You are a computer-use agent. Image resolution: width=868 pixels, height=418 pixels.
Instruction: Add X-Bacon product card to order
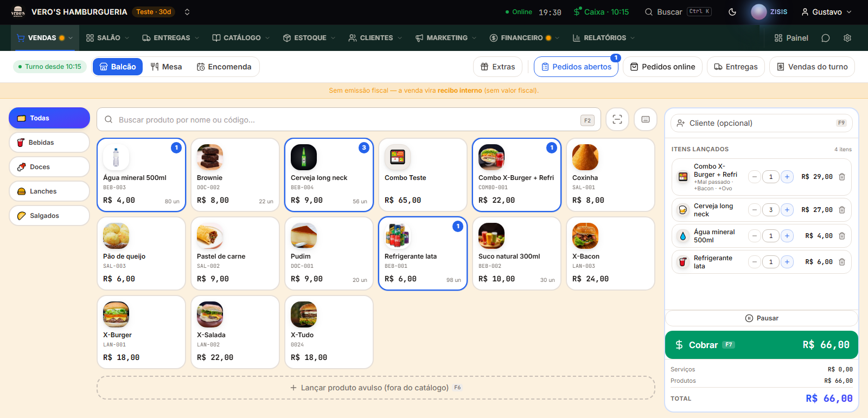pos(610,254)
